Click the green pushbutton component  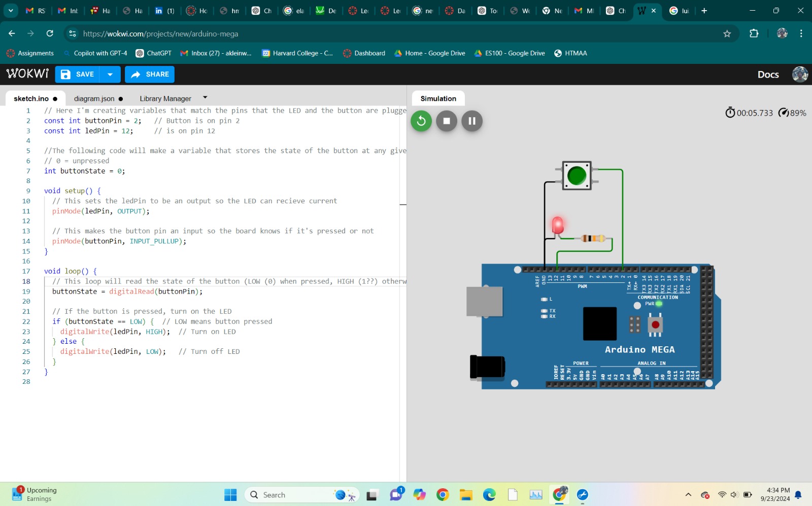click(x=577, y=175)
